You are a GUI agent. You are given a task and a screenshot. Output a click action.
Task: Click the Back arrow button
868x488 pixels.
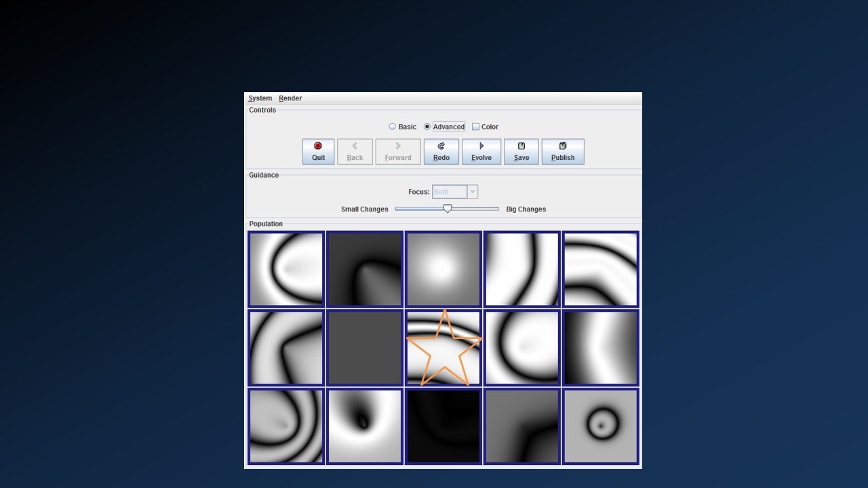tap(355, 152)
